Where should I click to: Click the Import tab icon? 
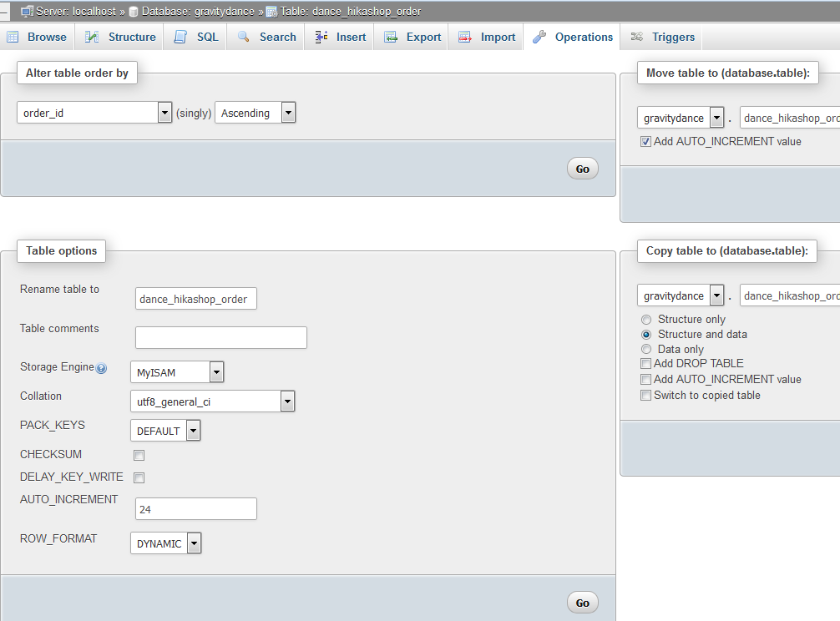pyautogui.click(x=465, y=37)
